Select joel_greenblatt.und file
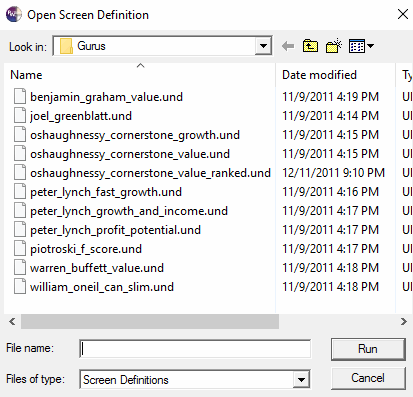Viewport: 413px width, 397px height. click(x=81, y=116)
